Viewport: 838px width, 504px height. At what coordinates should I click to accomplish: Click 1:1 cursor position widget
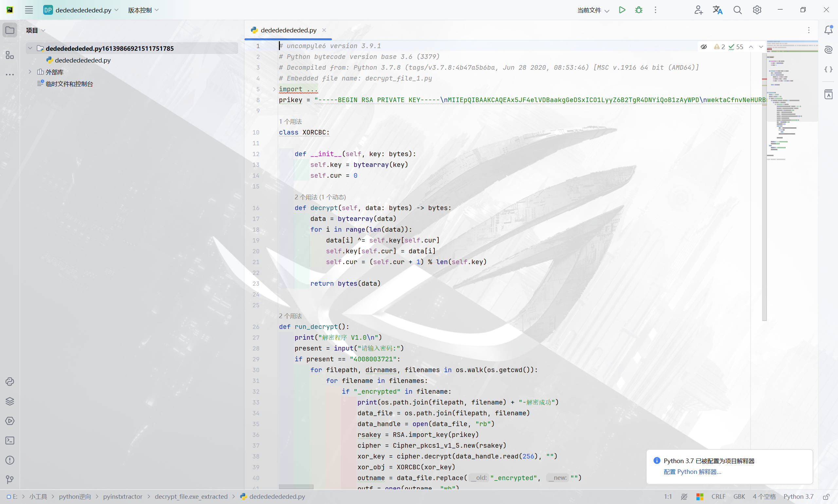point(668,496)
